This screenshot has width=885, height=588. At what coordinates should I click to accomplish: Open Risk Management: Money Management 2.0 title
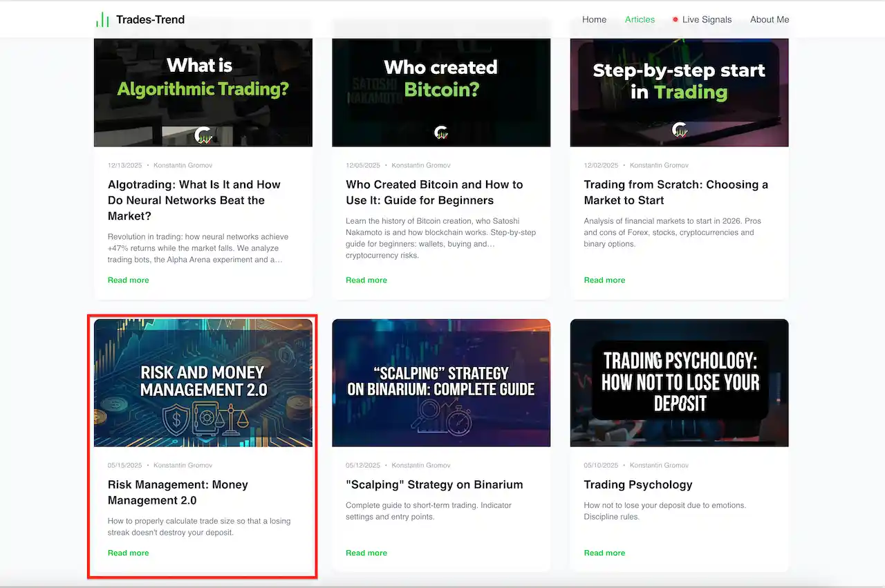[178, 493]
